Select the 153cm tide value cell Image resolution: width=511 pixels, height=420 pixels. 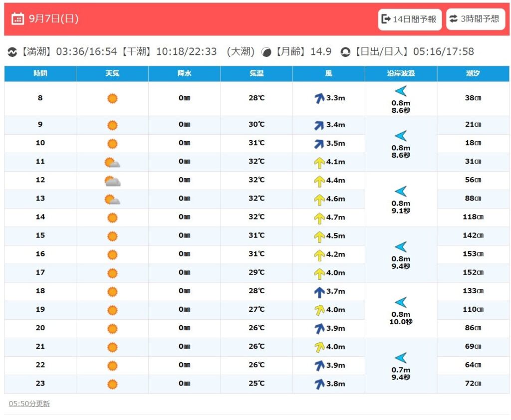(473, 254)
